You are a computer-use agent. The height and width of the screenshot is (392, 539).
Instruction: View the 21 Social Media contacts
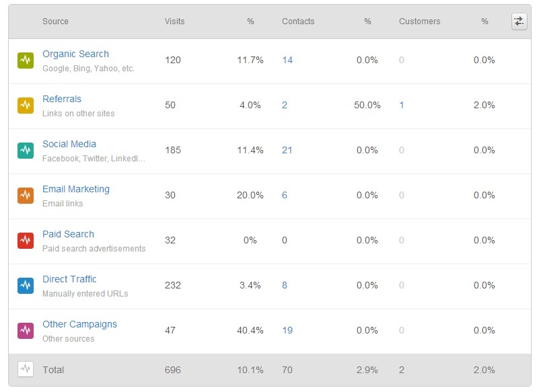(287, 150)
